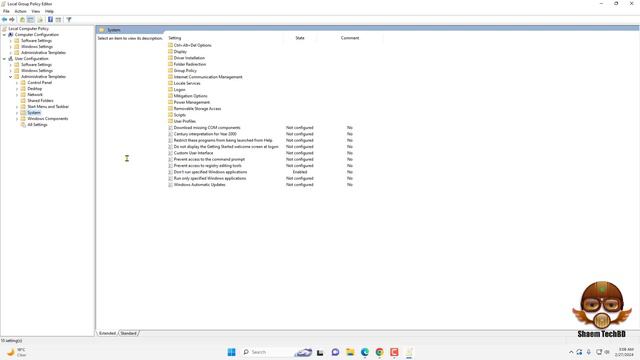Collapse the Computer Configuration node
640x360 pixels.
[x=4, y=35]
